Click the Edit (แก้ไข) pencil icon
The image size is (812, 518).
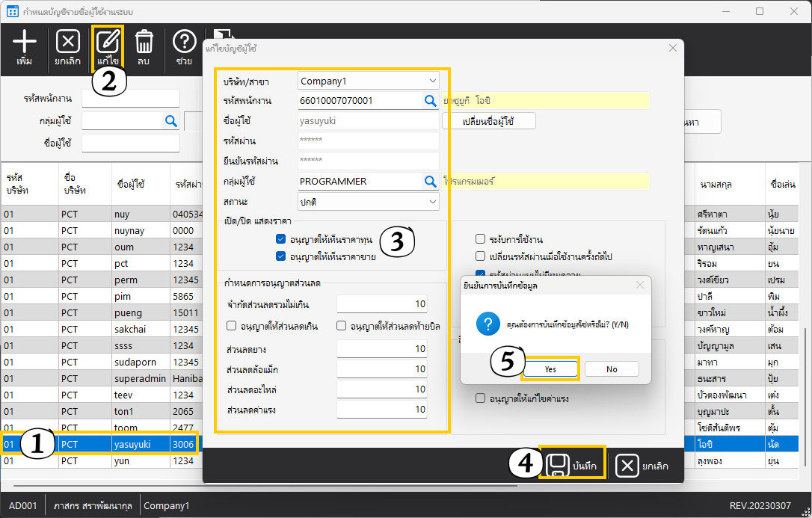click(x=108, y=42)
